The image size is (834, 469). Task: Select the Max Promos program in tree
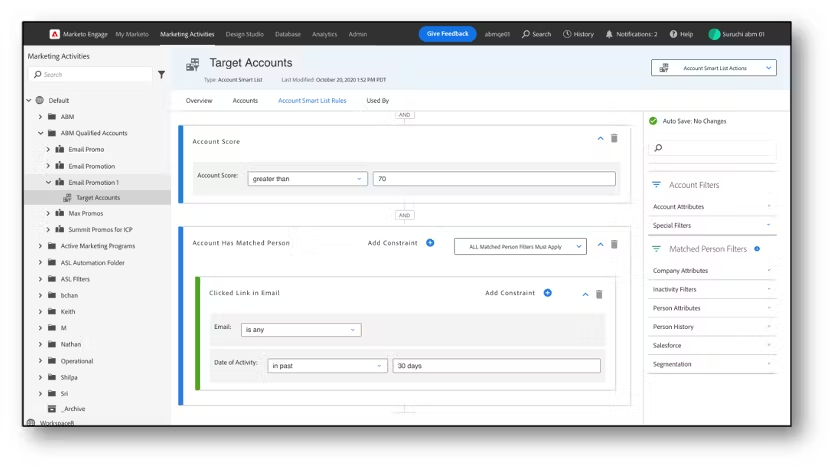pyautogui.click(x=86, y=213)
